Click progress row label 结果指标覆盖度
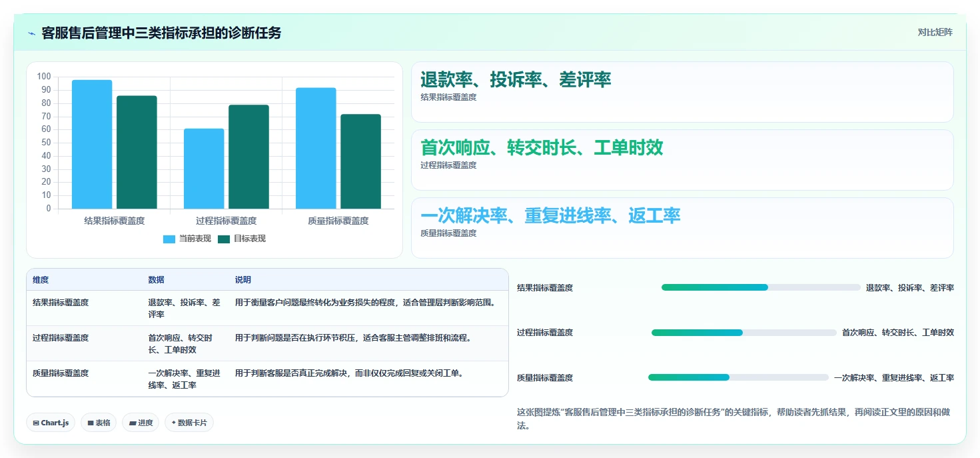980x458 pixels. click(545, 288)
